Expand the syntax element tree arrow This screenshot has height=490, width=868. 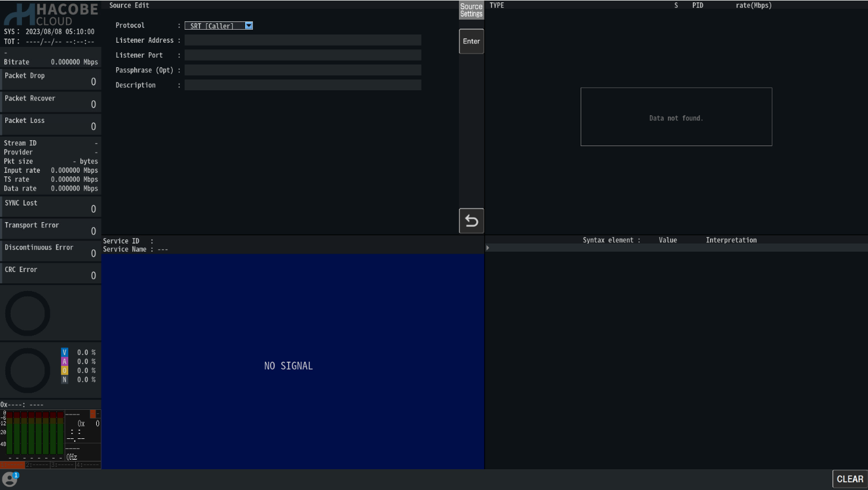tap(488, 248)
